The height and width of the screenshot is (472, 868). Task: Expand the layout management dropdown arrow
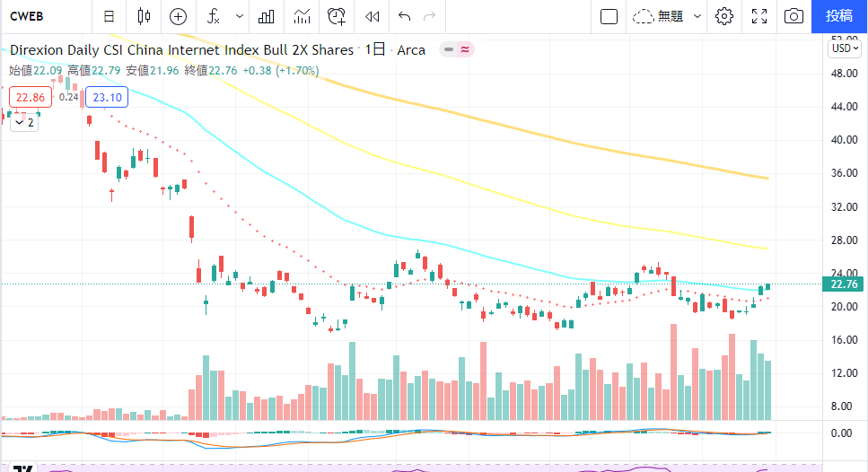(697, 16)
